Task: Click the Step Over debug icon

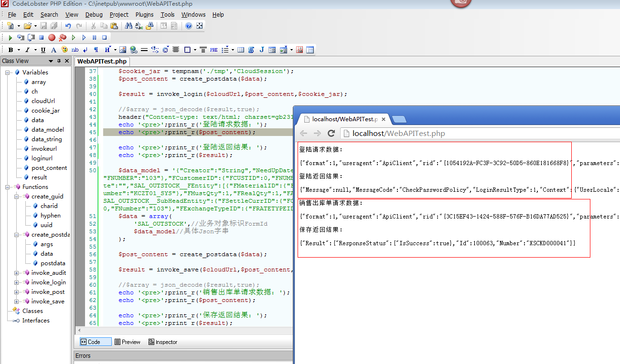Action: click(31, 37)
